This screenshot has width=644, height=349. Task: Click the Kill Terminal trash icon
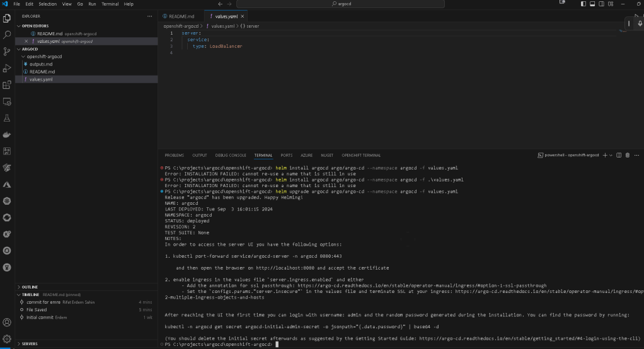(x=628, y=155)
